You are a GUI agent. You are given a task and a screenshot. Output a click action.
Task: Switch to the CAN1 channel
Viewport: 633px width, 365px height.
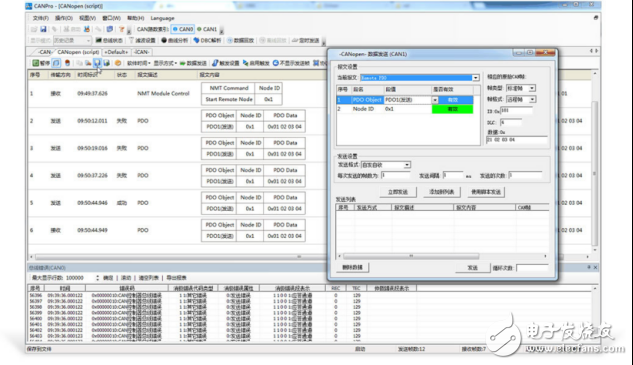click(x=207, y=29)
